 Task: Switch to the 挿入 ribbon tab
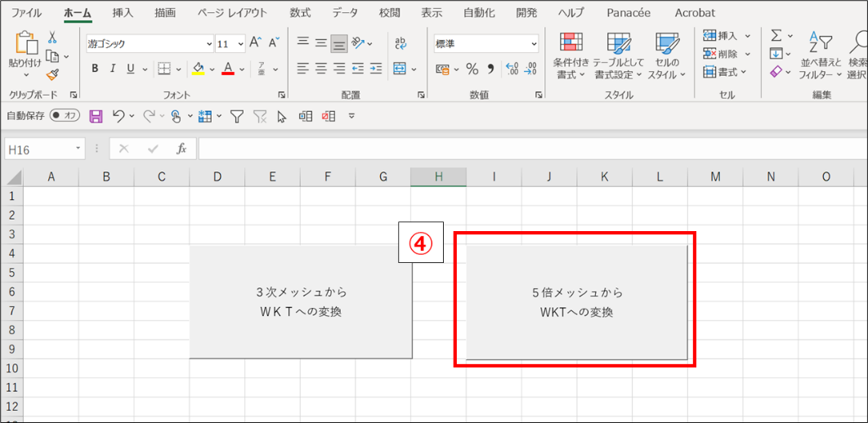point(123,12)
